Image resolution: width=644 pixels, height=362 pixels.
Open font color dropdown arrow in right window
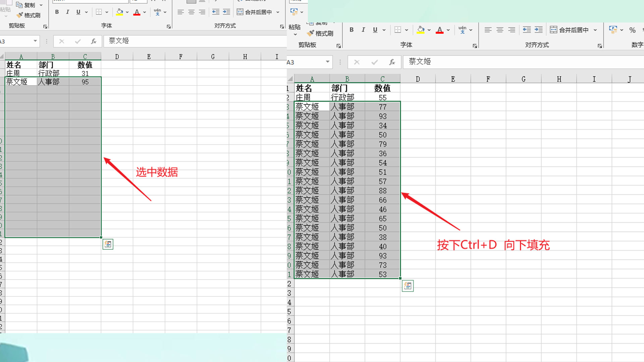coord(448,30)
